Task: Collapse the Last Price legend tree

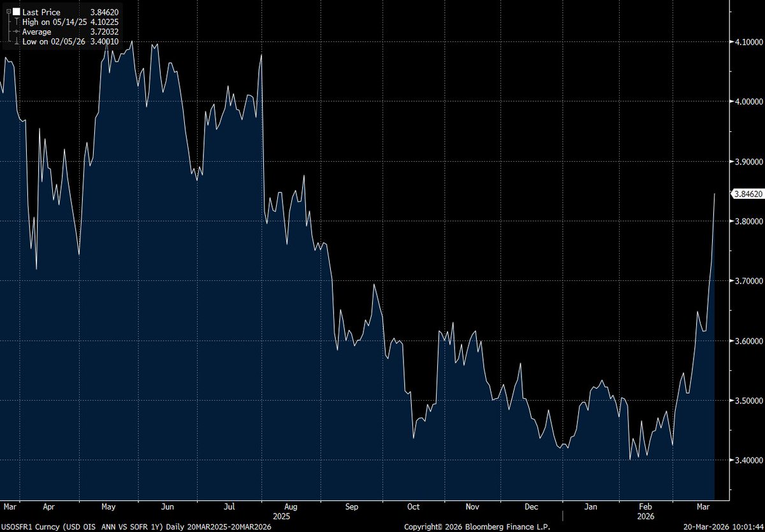Action: [x=8, y=11]
